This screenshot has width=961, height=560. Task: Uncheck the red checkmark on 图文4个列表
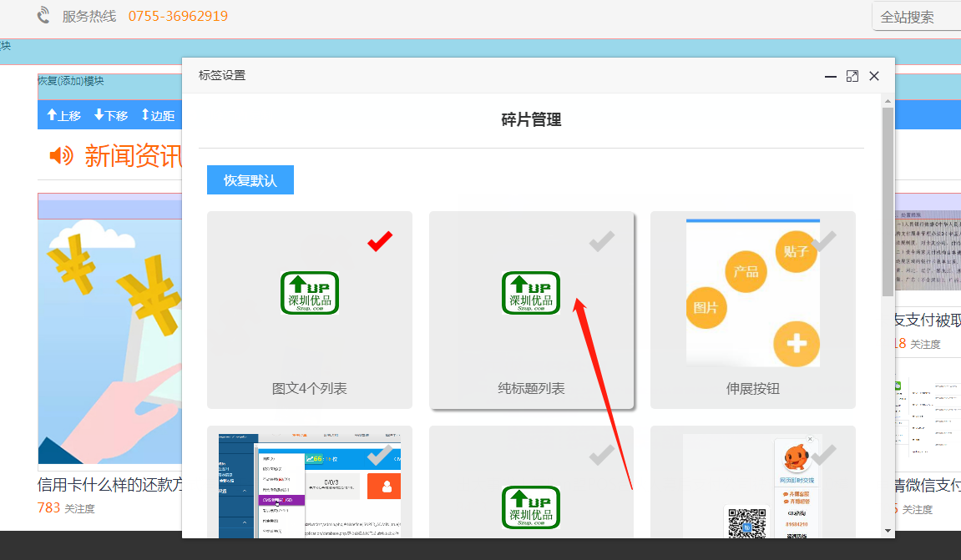tap(380, 242)
